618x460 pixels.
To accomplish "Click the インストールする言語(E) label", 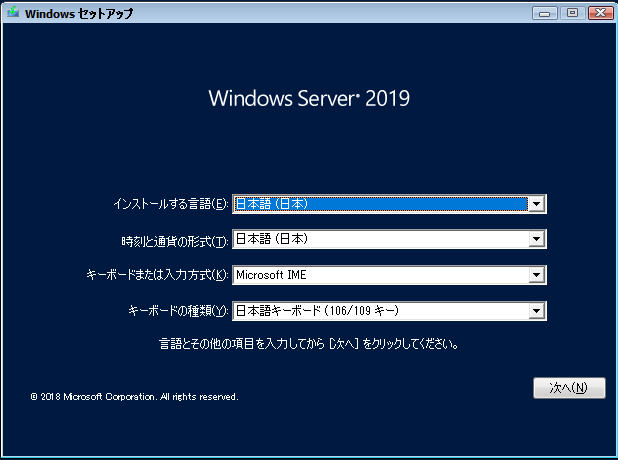I will 171,204.
